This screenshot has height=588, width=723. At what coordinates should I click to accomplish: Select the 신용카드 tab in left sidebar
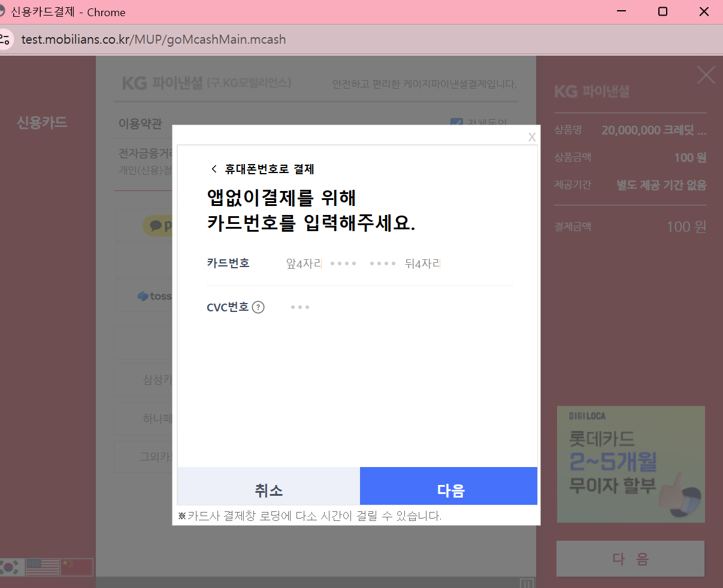(42, 122)
